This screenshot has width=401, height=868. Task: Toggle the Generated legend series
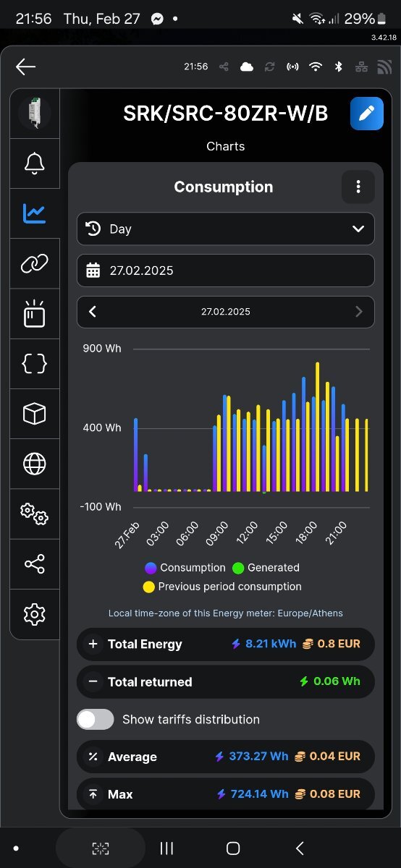click(x=266, y=568)
